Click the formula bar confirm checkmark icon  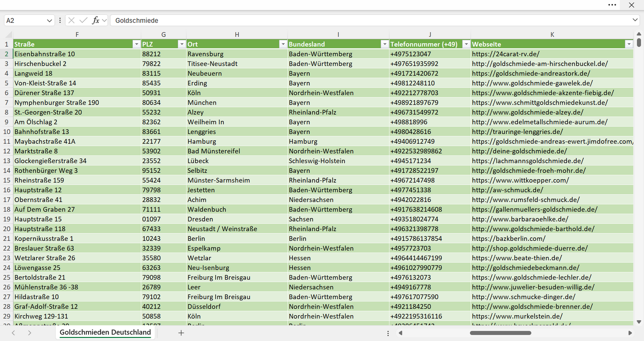tap(83, 20)
